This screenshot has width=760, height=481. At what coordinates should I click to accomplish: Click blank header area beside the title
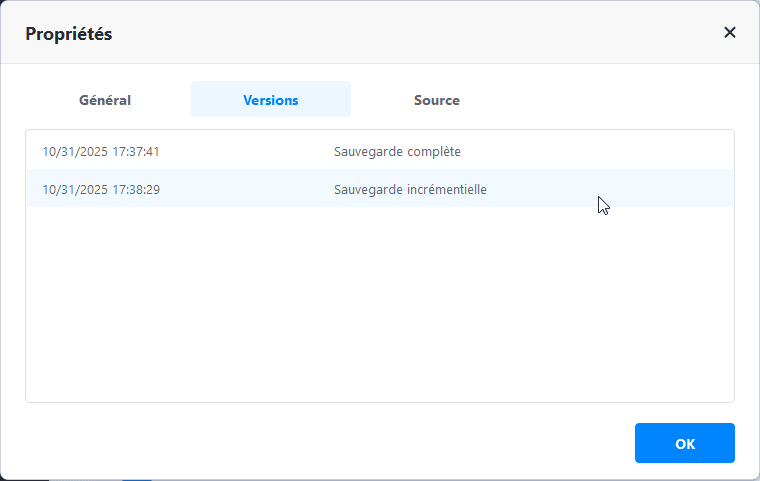tap(400, 34)
